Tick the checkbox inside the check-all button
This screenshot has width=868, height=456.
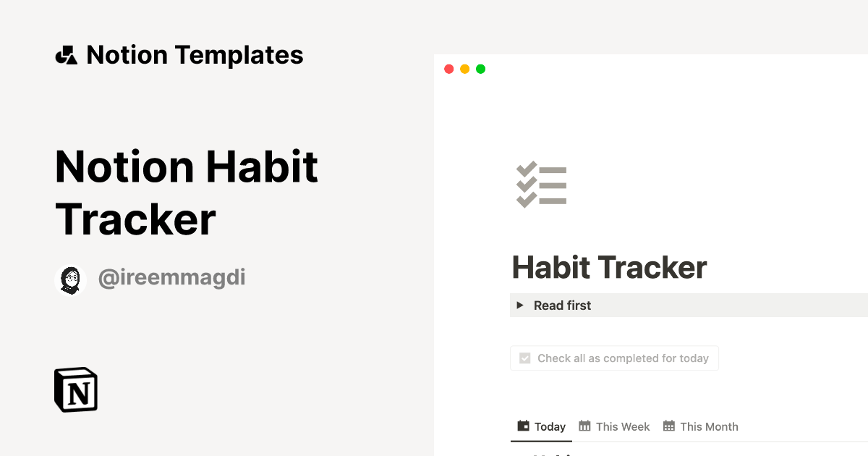click(x=524, y=358)
